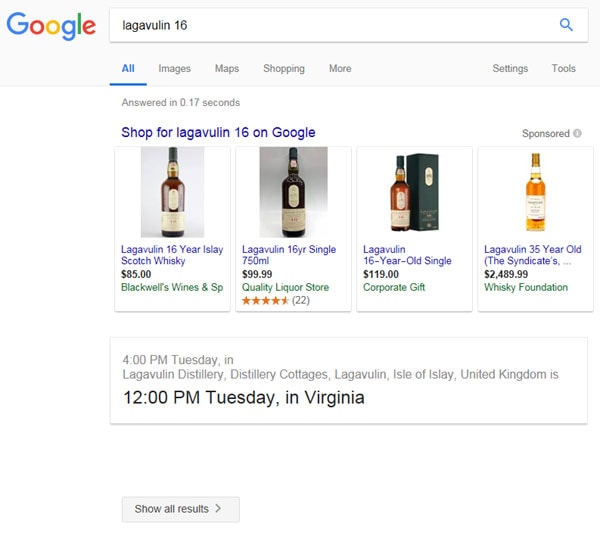Select the Shopping tab
The height and width of the screenshot is (533, 600).
[284, 69]
